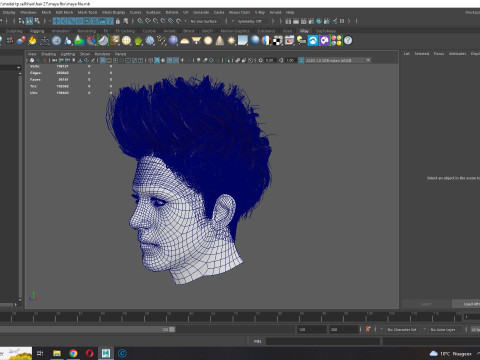Screen dimensions: 480x360
Task: Open Attribute Editor Focus menu
Action: tap(439, 54)
